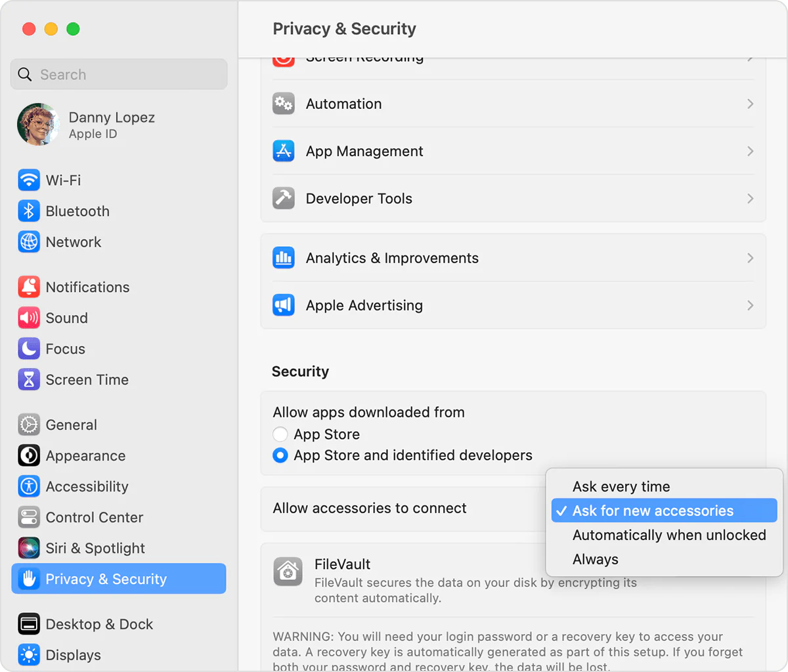
Task: Click the FileVault house icon
Action: click(288, 572)
